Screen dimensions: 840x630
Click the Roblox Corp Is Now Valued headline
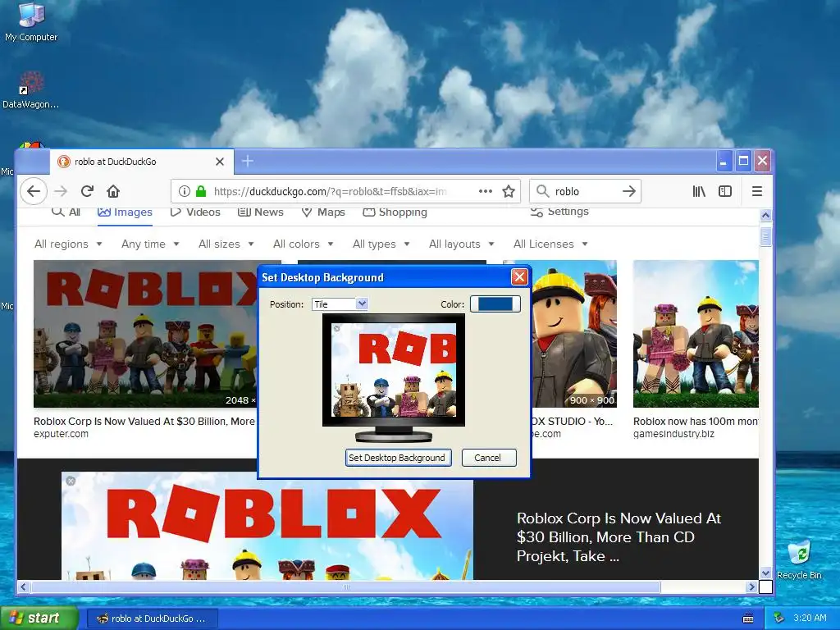(x=619, y=536)
